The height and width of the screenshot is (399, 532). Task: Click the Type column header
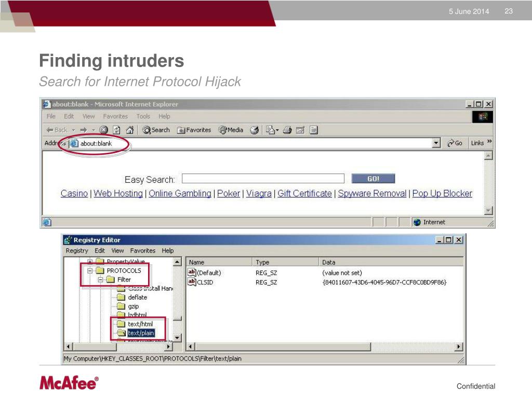pos(285,262)
